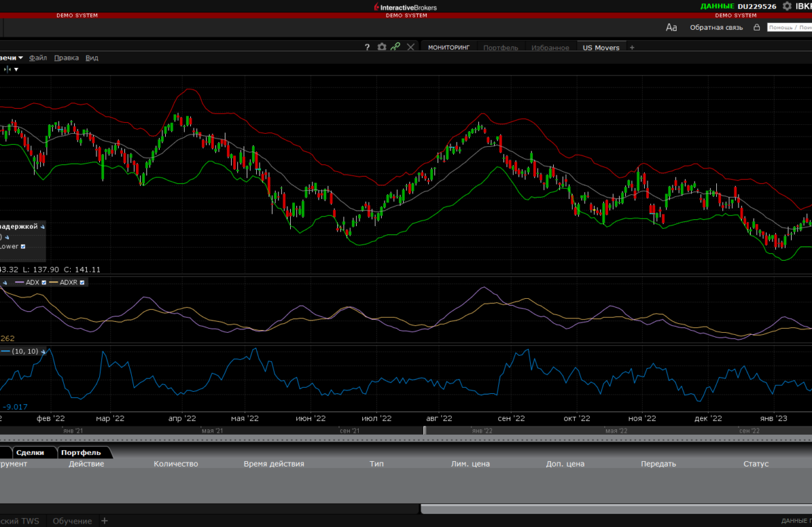Image resolution: width=812 pixels, height=527 pixels.
Task: Open settings via the gear icon
Action: click(786, 6)
